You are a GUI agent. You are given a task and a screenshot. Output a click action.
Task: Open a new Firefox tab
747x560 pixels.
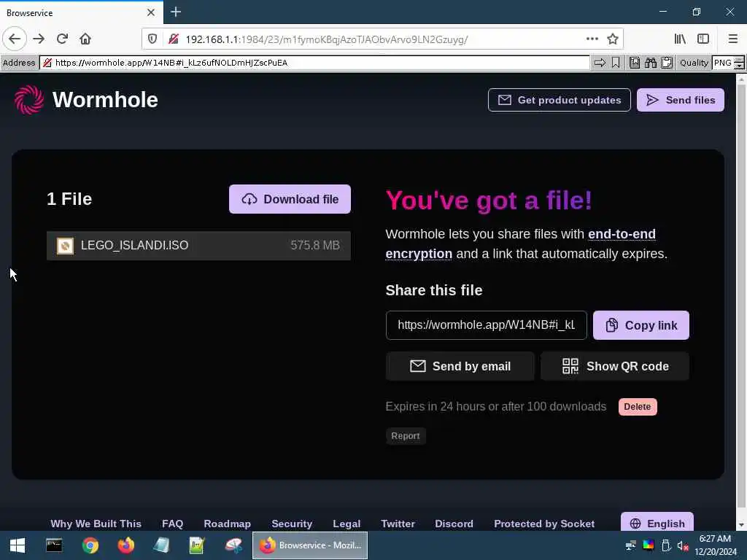(x=176, y=12)
